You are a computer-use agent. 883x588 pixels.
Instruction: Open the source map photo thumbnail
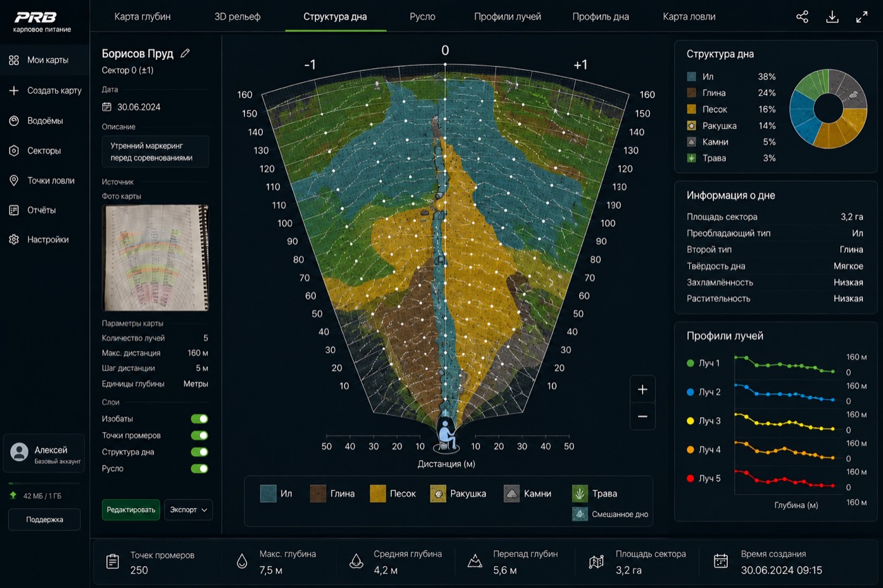(155, 257)
